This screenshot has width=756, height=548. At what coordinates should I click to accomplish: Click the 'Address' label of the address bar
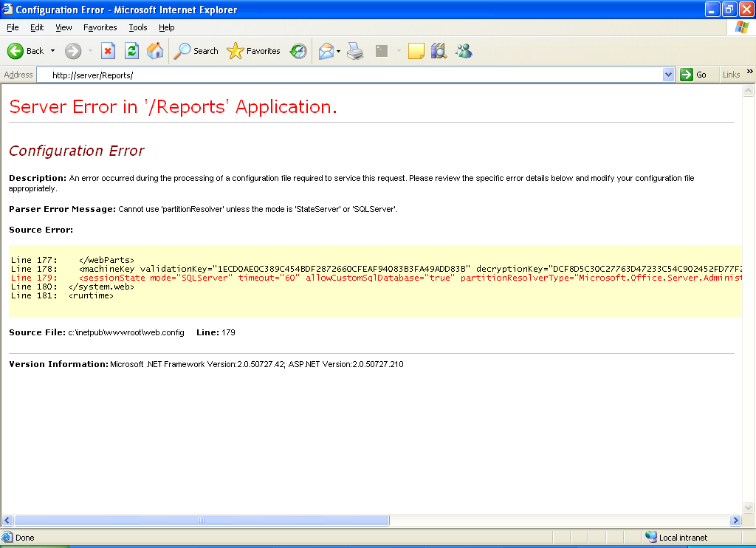(x=18, y=75)
